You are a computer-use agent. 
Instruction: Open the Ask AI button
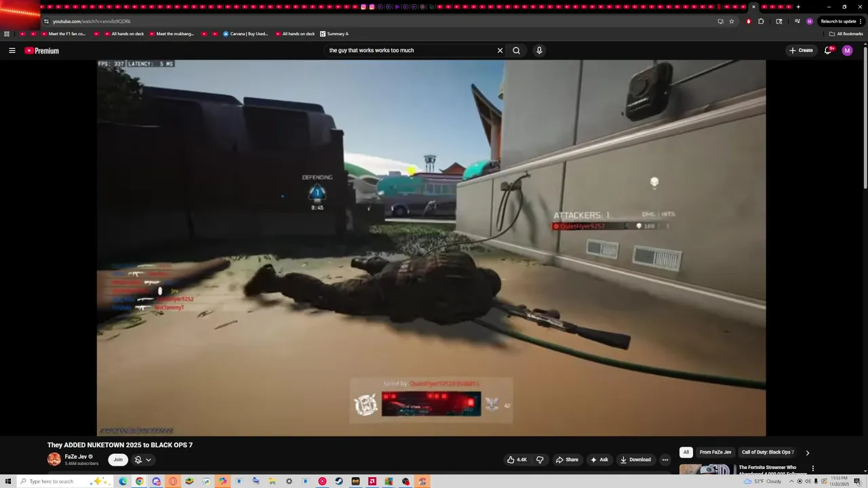pyautogui.click(x=599, y=460)
